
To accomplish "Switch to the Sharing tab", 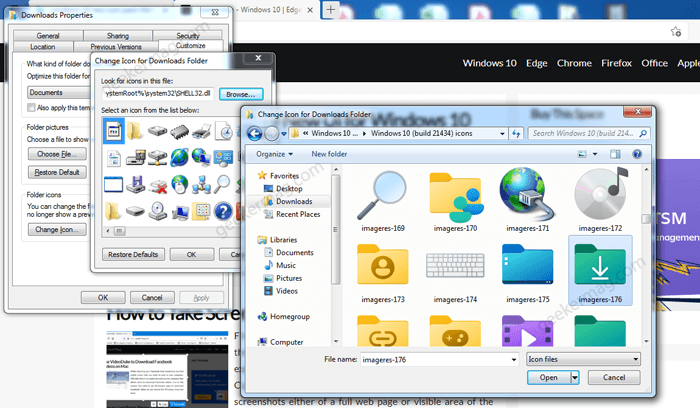I will pyautogui.click(x=118, y=36).
